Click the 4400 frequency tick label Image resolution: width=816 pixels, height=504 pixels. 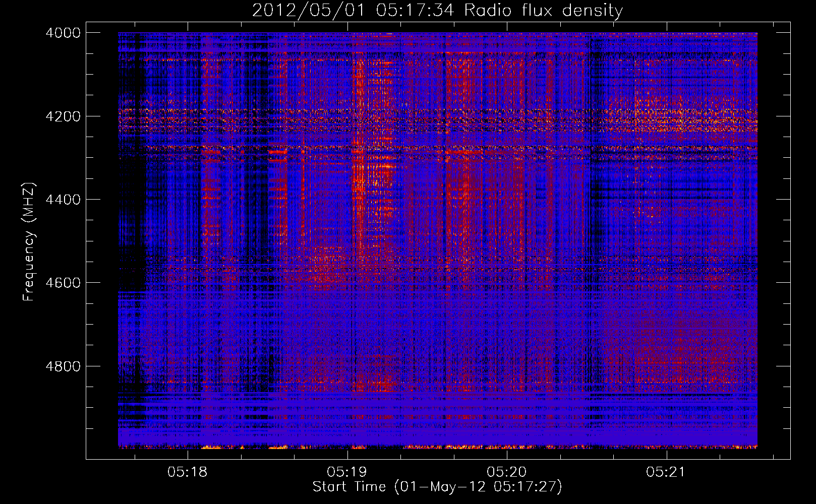[x=63, y=200]
